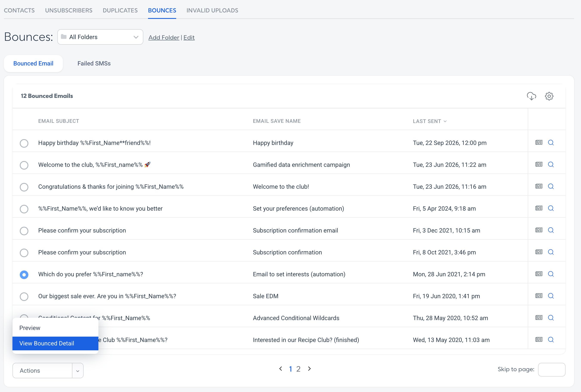The width and height of the screenshot is (581, 392).
Task: Select Congratulations & thanks for joining radio button
Action: (x=24, y=187)
